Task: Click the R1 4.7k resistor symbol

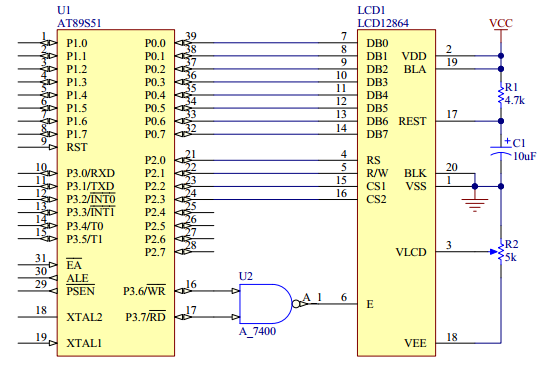Action: click(501, 95)
